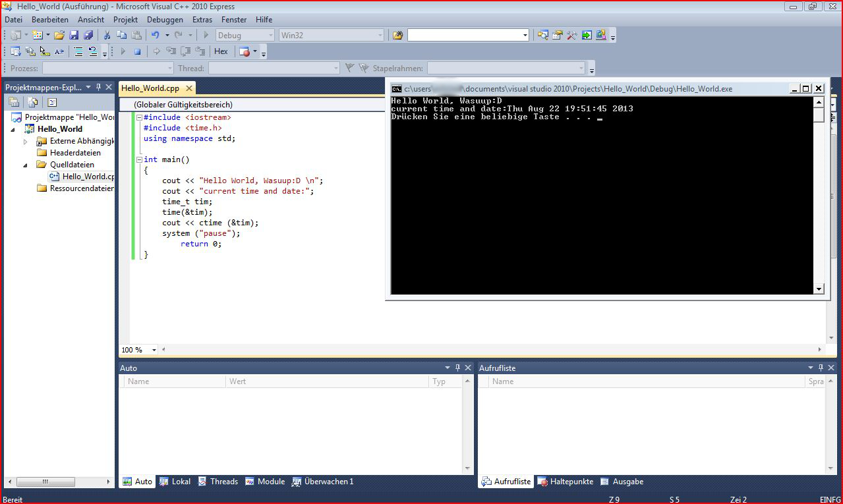
Task: Click the Undo arrow icon
Action: [155, 35]
